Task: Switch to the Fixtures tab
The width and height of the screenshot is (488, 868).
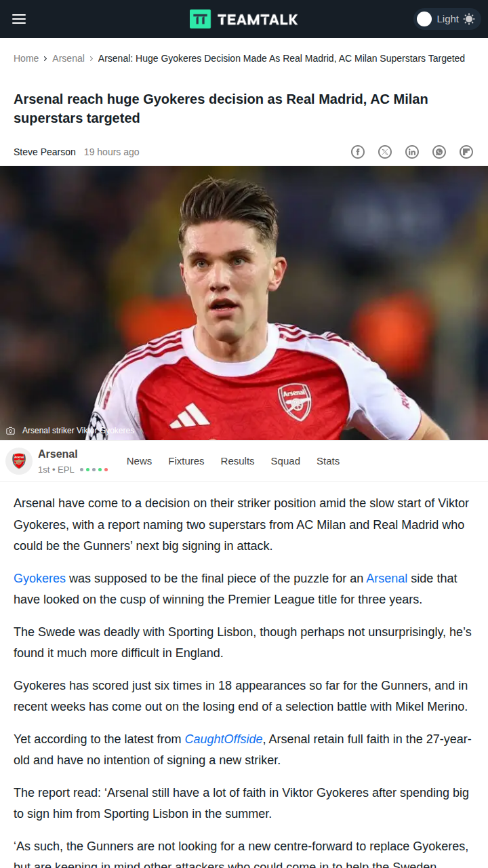Action: [186, 461]
